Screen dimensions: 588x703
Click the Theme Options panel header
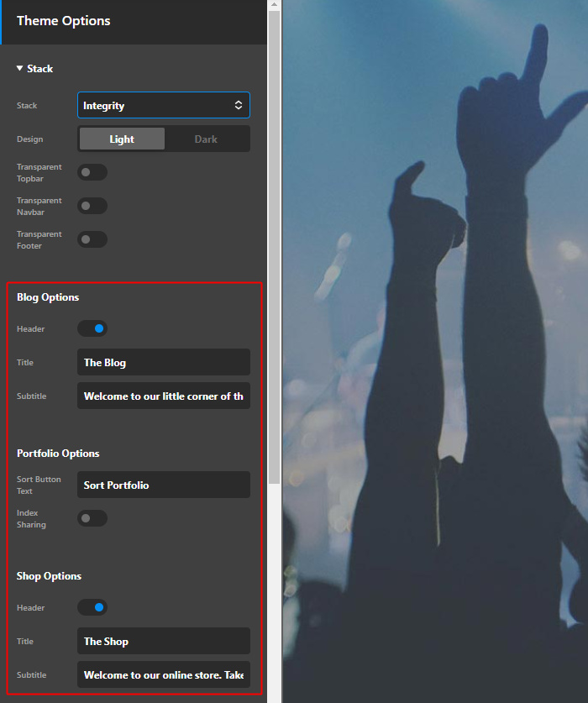(134, 21)
